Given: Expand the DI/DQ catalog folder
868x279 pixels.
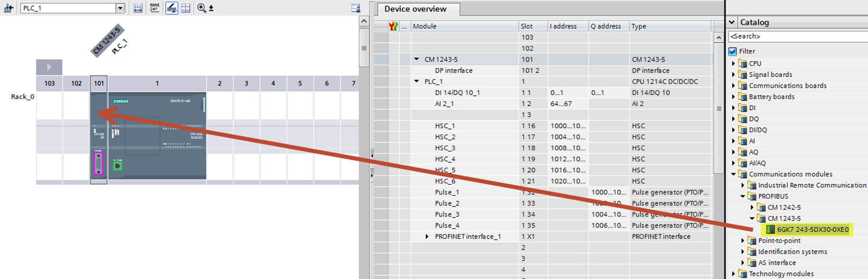Looking at the screenshot, I should pyautogui.click(x=734, y=130).
